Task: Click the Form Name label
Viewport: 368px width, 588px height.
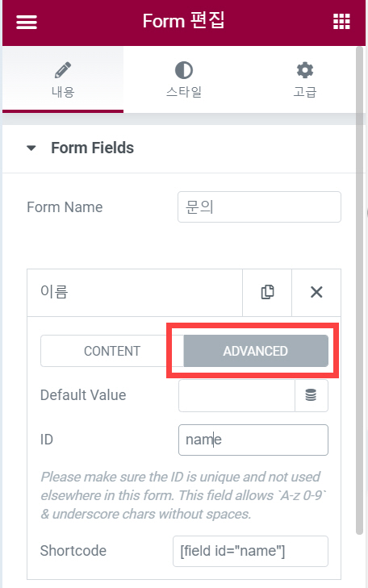Action: click(x=65, y=207)
